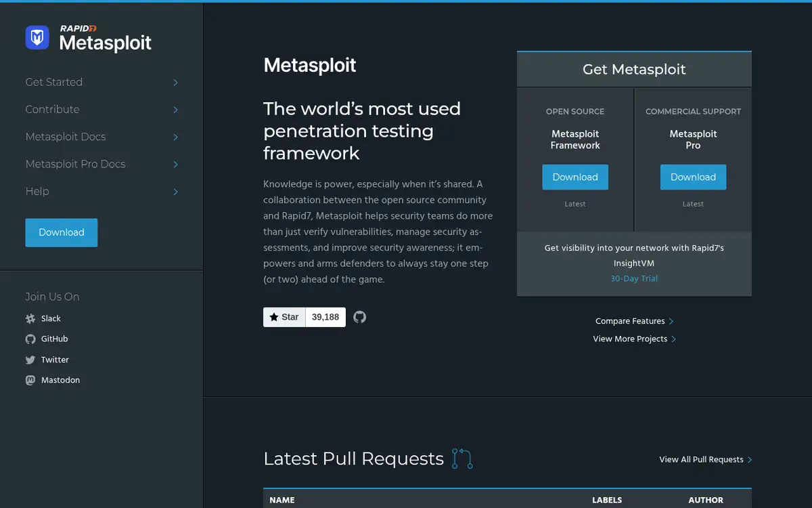The width and height of the screenshot is (812, 508).
Task: Click the Join Us On heading
Action: 52,297
